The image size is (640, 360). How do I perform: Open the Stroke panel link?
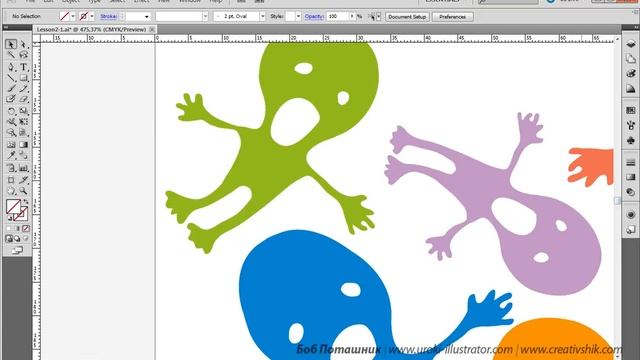pyautogui.click(x=109, y=16)
